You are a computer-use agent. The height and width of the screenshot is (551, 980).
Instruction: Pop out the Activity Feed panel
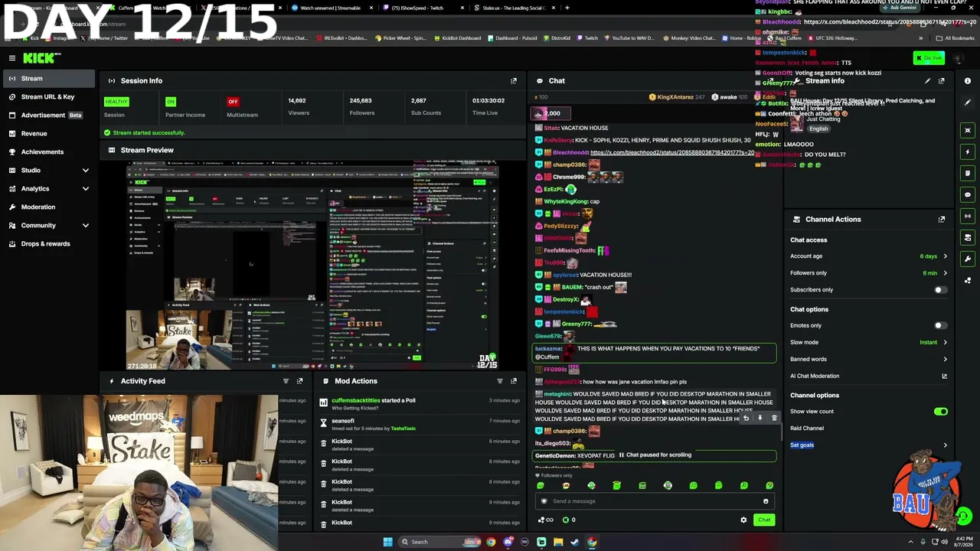pos(299,381)
